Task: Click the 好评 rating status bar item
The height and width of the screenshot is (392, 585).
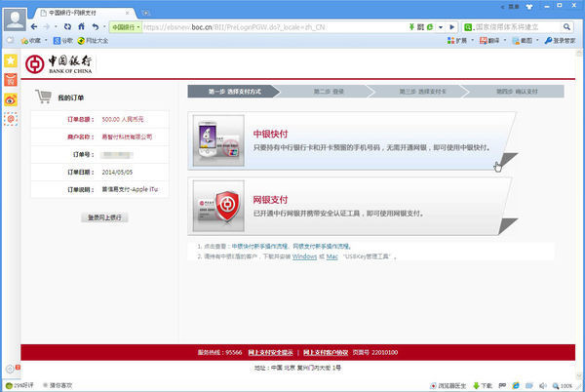Action: pyautogui.click(x=19, y=385)
